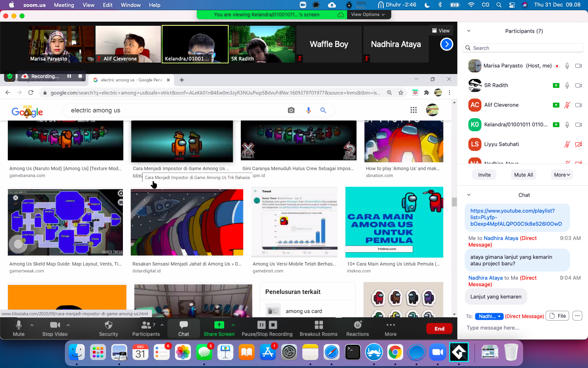Screen dimensions: 588x368
Task: Open View Options dropdown
Action: (368, 14)
